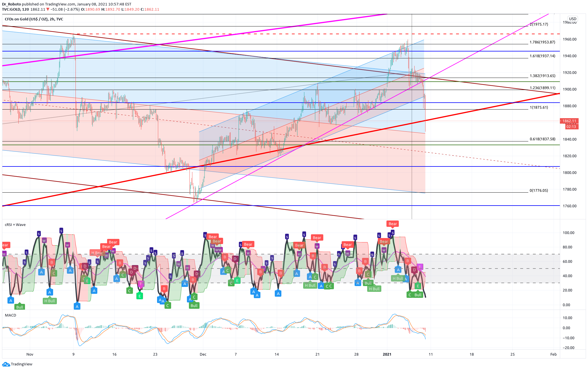Viewport: 588px width, 370px height.
Task: Click the 1920.00 price axis label
Action: coord(570,73)
